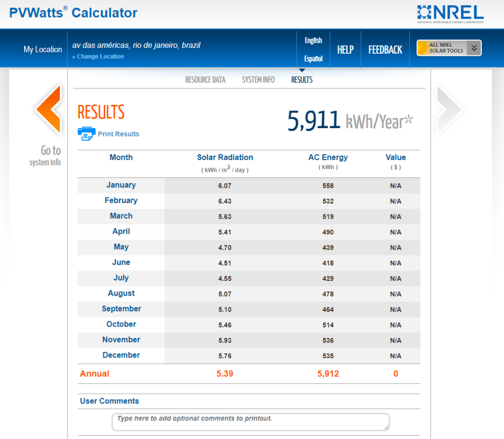Click September solar radiation 5.10
The height and width of the screenshot is (439, 504).
point(224,309)
